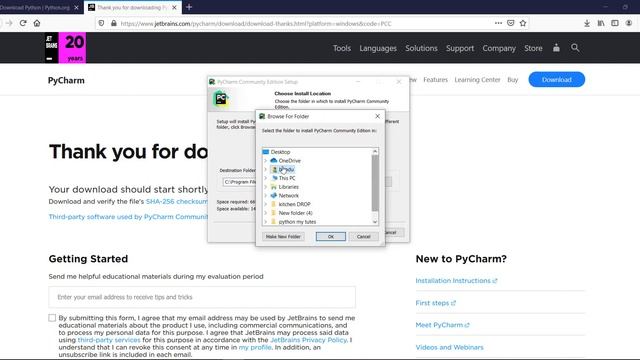Image resolution: width=640 pixels, height=360 pixels.
Task: Open Firefox account profile icon
Action: point(629,23)
